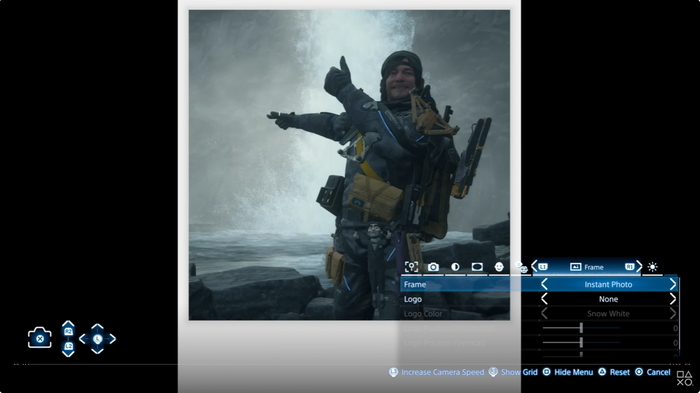The width and height of the screenshot is (700, 393).
Task: Open the character expression face icon
Action: (x=499, y=267)
